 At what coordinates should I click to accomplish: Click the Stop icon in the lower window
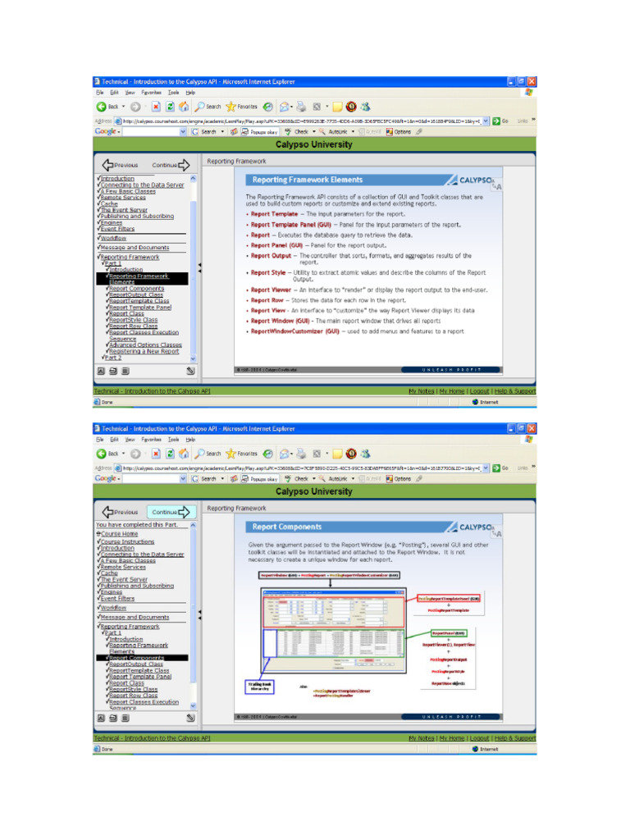click(x=156, y=454)
